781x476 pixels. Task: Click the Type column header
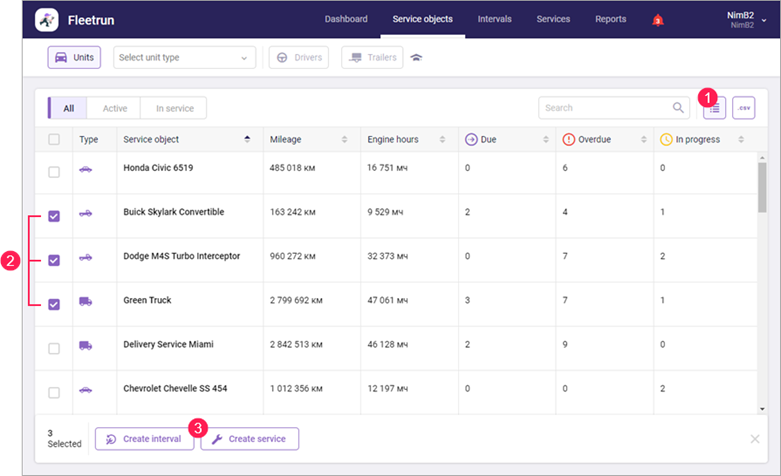point(89,139)
